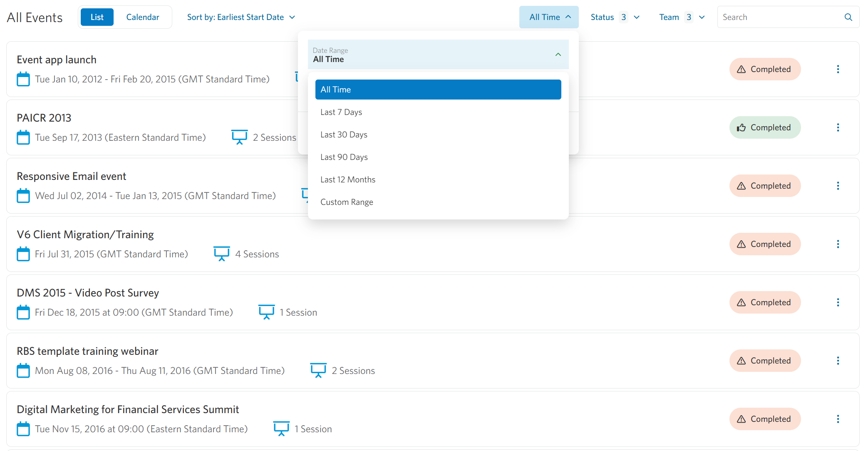
Task: Open the kebab menu for Digital Marketing for Financial Services Summit
Action: coord(838,419)
